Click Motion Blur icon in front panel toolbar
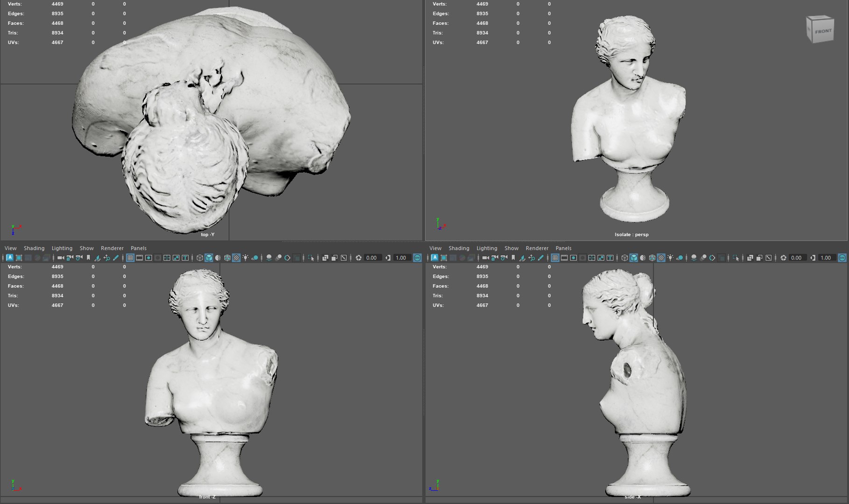 (278, 258)
